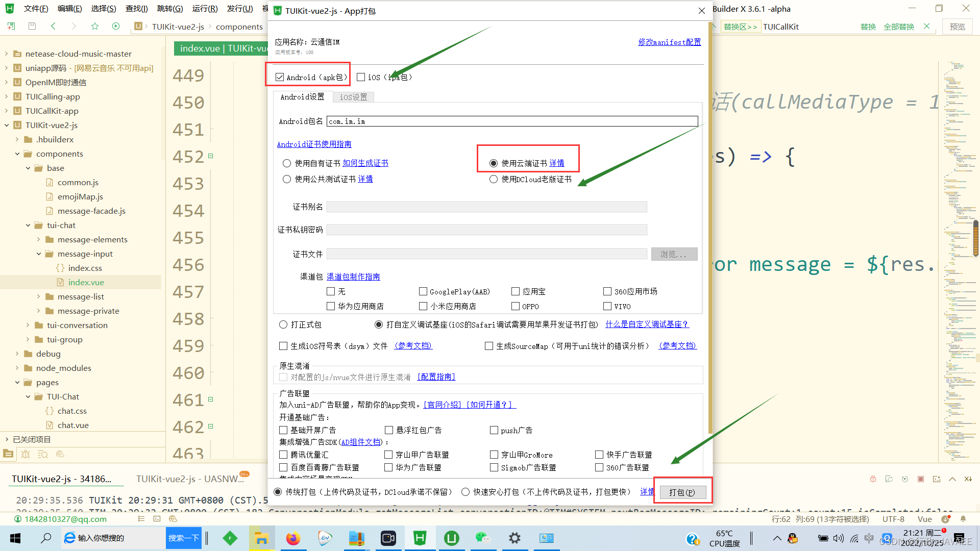Click the 打包(P) button
The height and width of the screenshot is (551, 980).
point(682,492)
